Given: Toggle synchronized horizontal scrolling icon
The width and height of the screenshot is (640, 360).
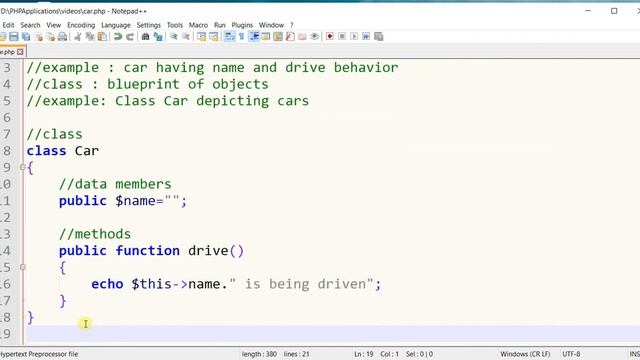Looking at the screenshot, I should pos(213,37).
